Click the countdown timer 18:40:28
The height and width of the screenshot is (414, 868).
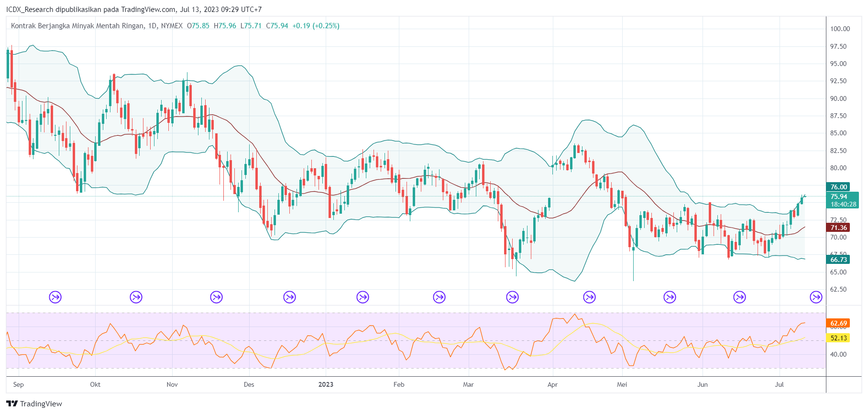(843, 204)
